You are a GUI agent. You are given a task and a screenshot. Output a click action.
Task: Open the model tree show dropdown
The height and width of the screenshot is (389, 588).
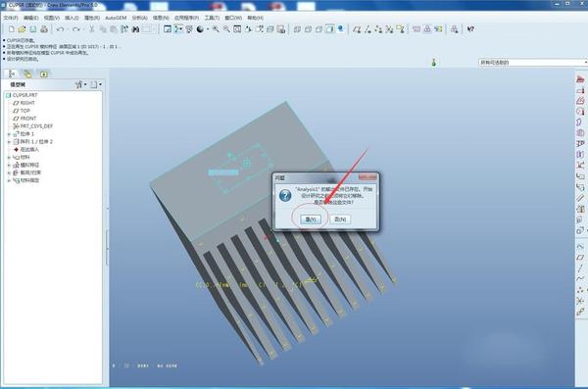point(96,84)
